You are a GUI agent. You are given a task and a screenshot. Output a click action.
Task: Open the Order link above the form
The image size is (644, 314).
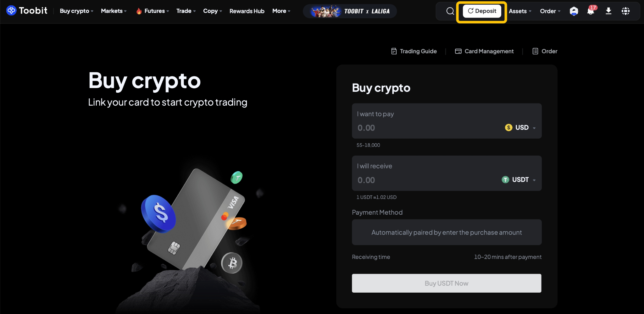coord(545,51)
